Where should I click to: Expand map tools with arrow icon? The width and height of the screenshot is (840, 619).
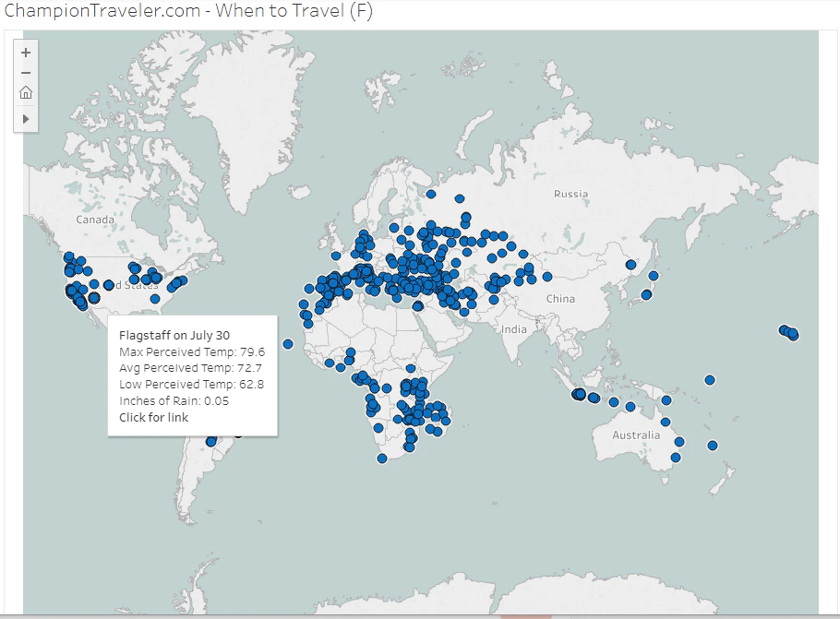(x=26, y=119)
